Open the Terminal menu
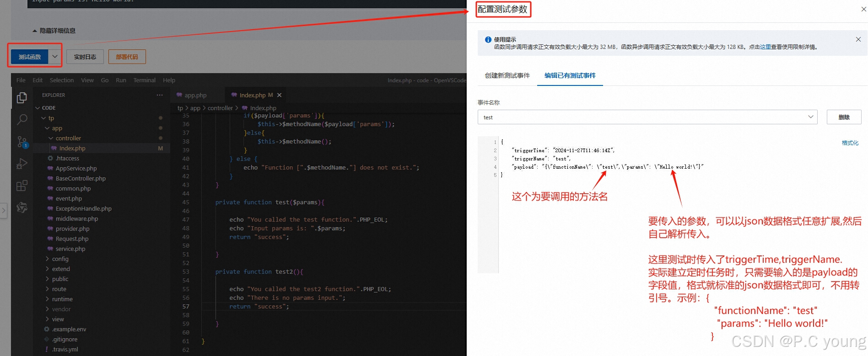The width and height of the screenshot is (868, 356). [x=145, y=80]
